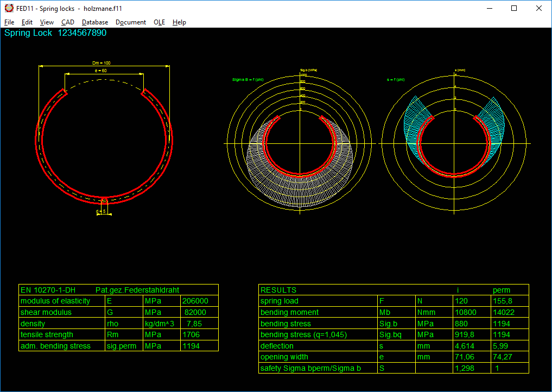This screenshot has width=552, height=392.
Task: Click the tensile strength value 1706
Action: [192, 335]
